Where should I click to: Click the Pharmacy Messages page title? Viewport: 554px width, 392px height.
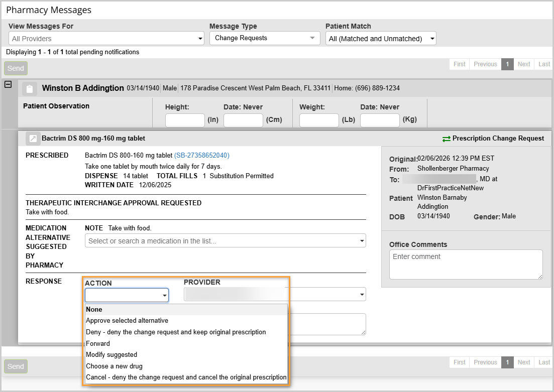(49, 10)
